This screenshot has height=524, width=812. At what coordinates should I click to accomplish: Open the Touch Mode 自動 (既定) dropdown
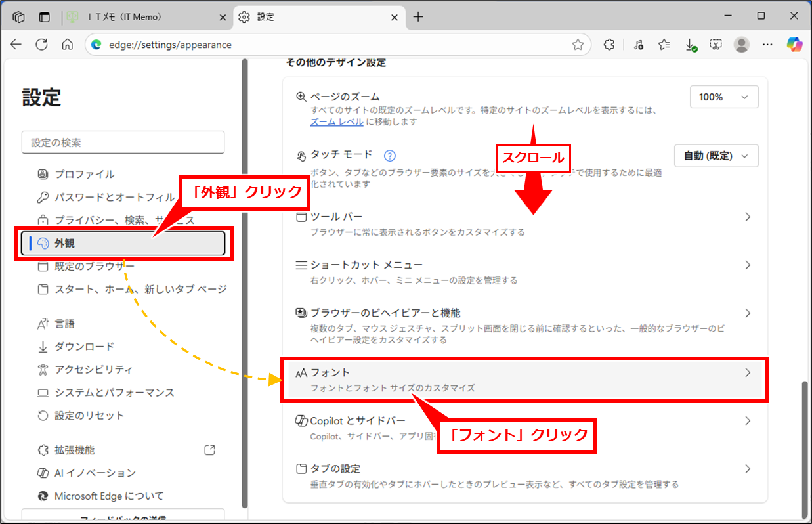[x=716, y=156]
